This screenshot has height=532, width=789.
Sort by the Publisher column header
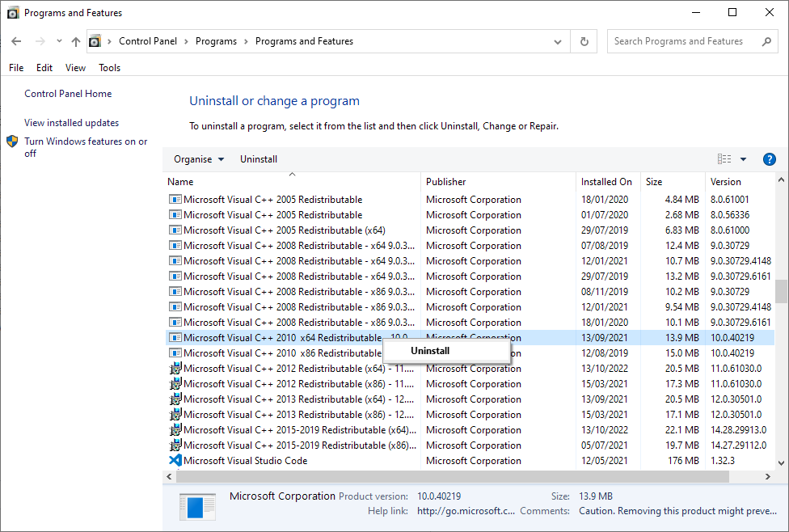point(498,182)
